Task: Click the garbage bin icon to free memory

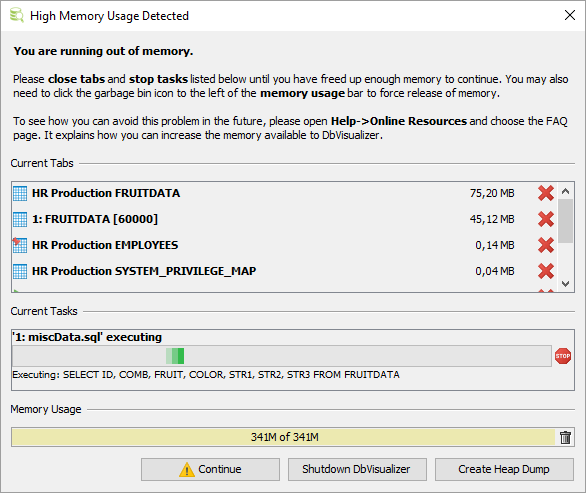Action: [x=565, y=437]
